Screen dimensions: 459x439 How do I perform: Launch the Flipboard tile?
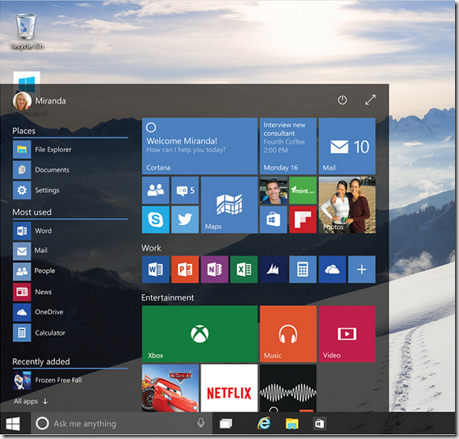[x=303, y=219]
